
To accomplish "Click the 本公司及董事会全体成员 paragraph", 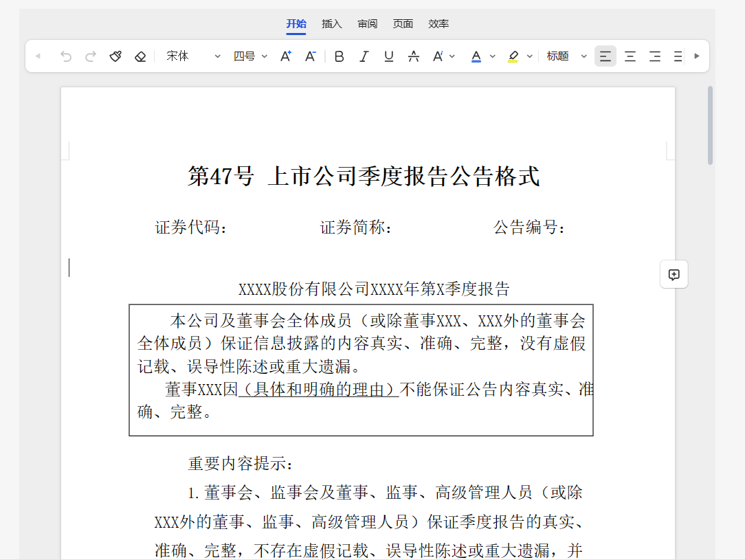I will pos(361,344).
